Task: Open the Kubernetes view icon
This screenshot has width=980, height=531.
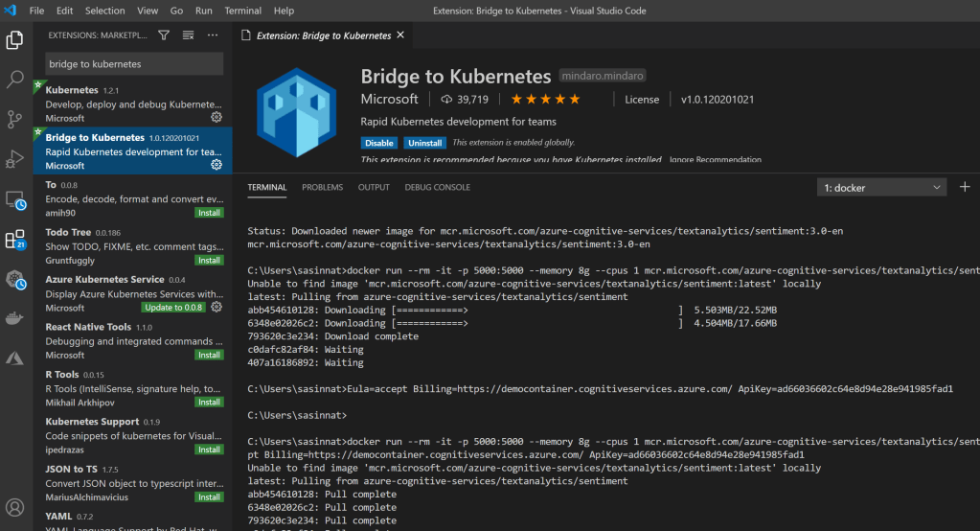Action: [x=15, y=280]
